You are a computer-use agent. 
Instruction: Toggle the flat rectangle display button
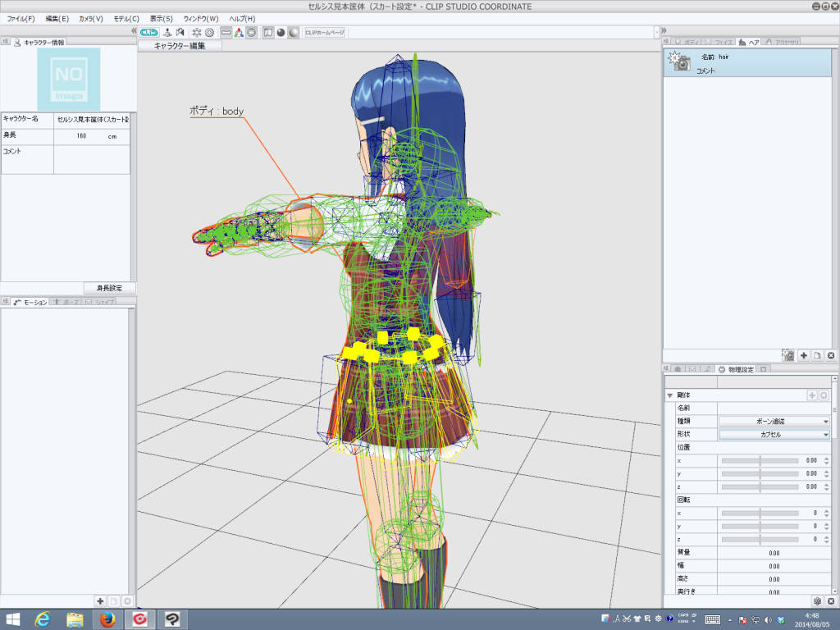(226, 33)
